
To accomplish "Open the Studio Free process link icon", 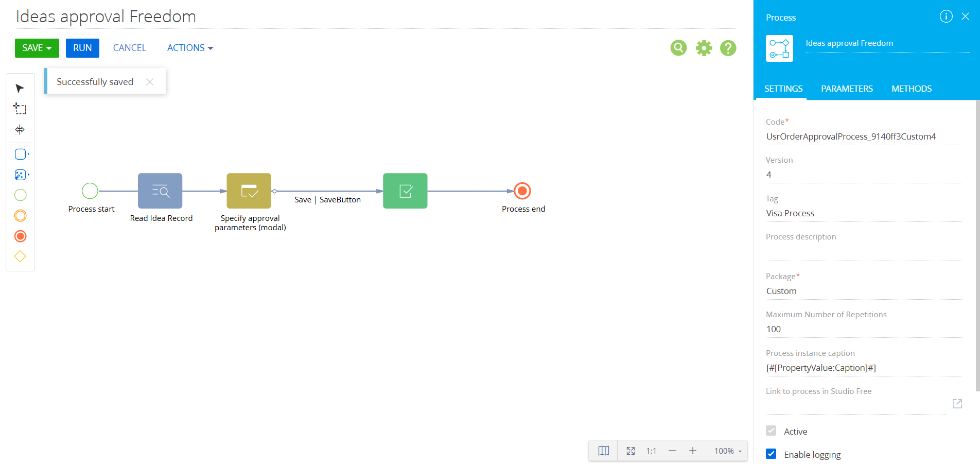I will pyautogui.click(x=957, y=404).
